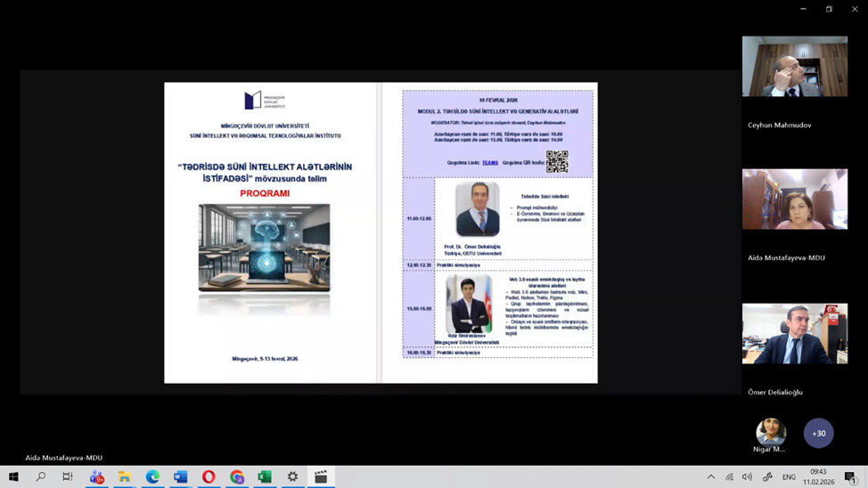This screenshot has height=488, width=868.
Task: Toggle Task View in the taskbar
Action: (68, 477)
